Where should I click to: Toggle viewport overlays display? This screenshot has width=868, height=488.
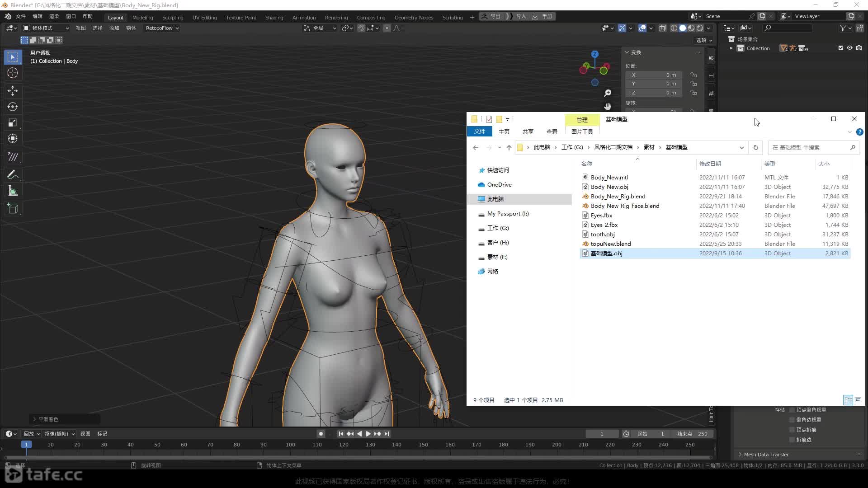pyautogui.click(x=642, y=28)
